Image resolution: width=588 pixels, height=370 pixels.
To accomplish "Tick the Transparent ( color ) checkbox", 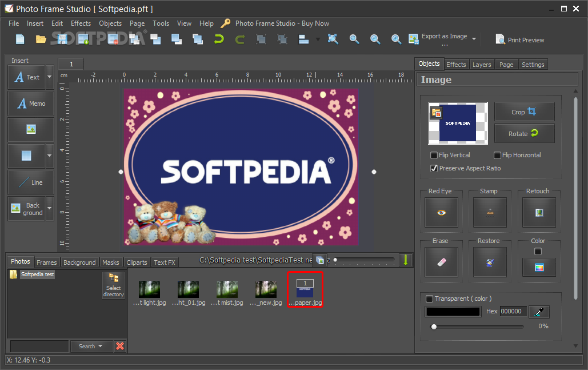I will (x=429, y=299).
